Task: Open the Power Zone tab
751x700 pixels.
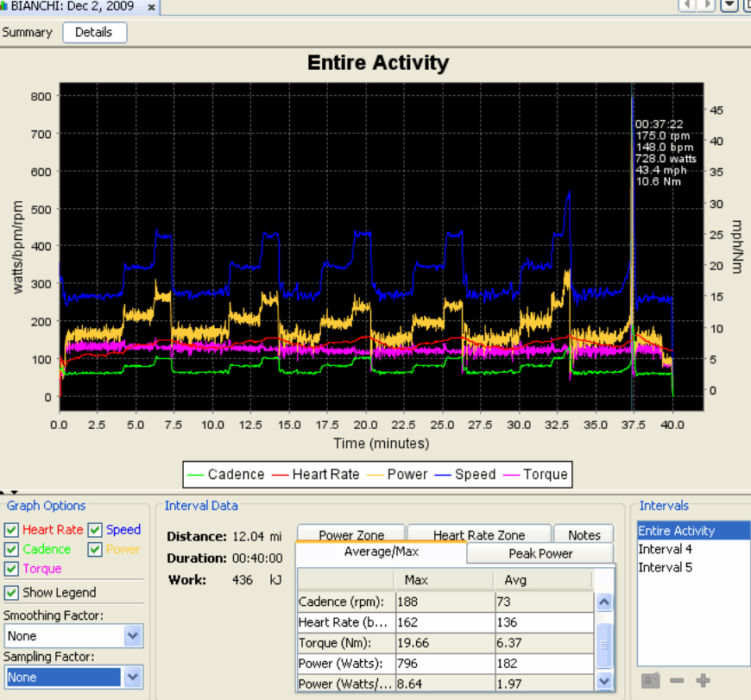Action: click(351, 534)
